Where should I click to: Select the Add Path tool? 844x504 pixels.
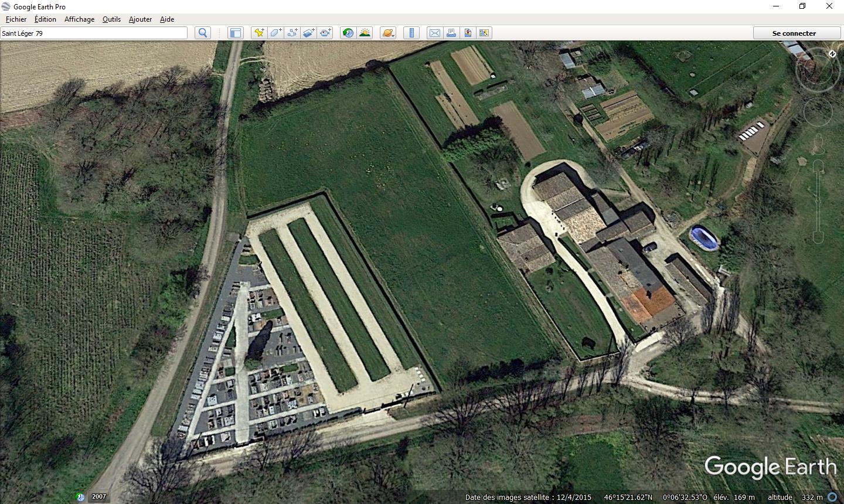pos(292,33)
